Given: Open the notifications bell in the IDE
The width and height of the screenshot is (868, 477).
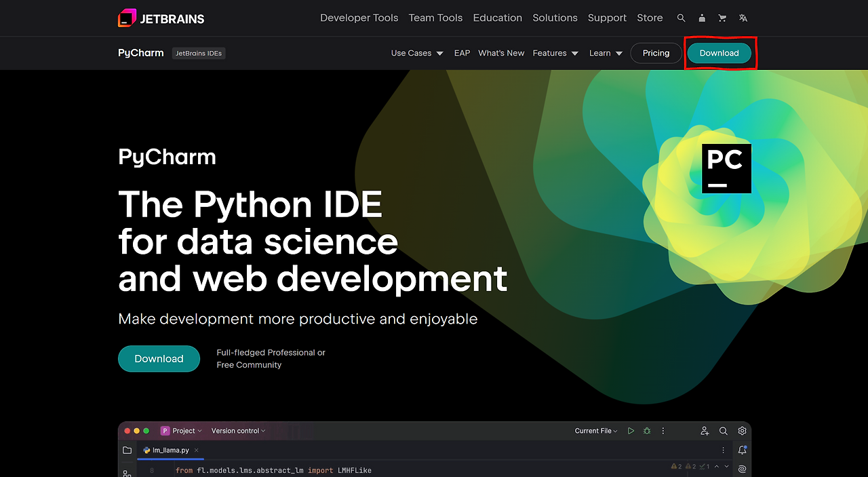Looking at the screenshot, I should (742, 449).
